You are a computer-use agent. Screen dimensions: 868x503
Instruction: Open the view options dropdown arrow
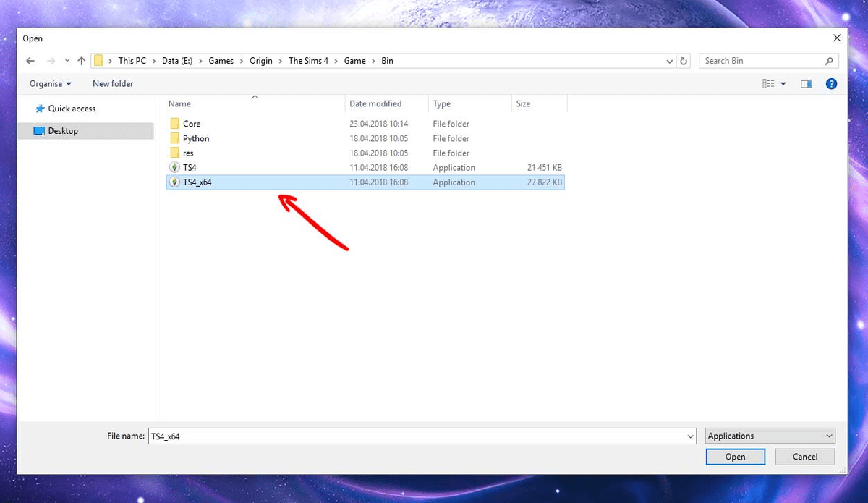(783, 83)
